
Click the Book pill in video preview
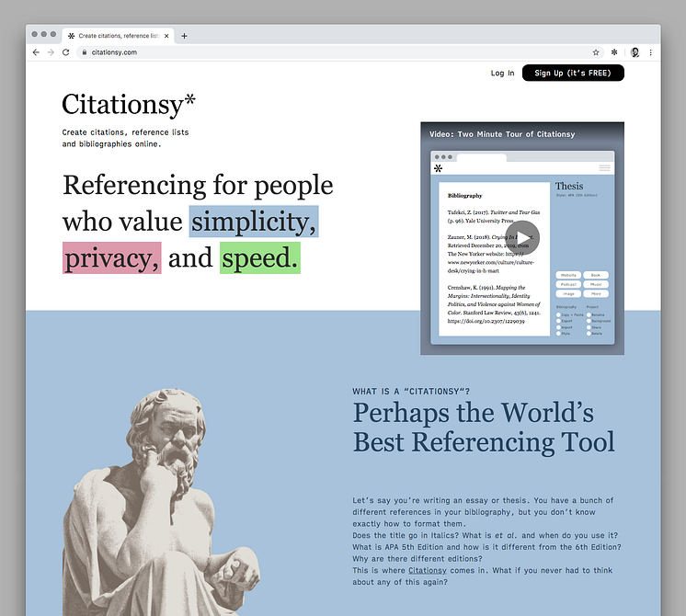(596, 275)
